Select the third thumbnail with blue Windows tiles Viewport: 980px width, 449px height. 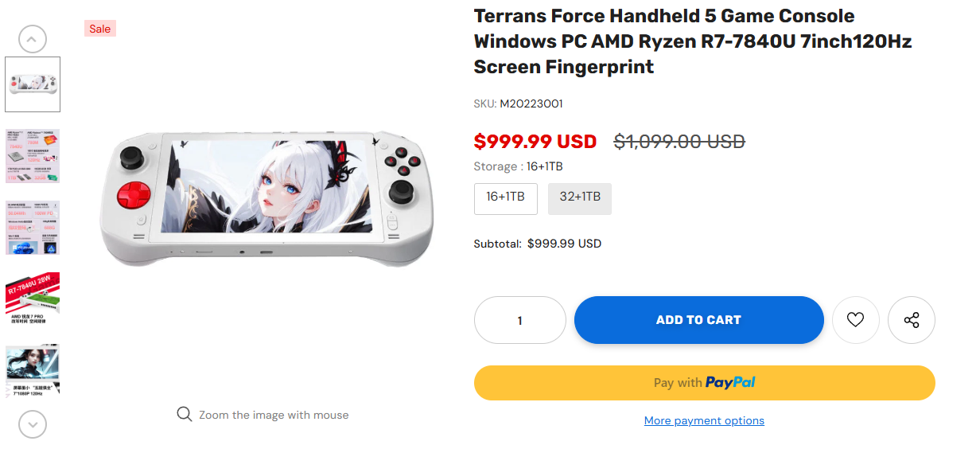pyautogui.click(x=33, y=228)
